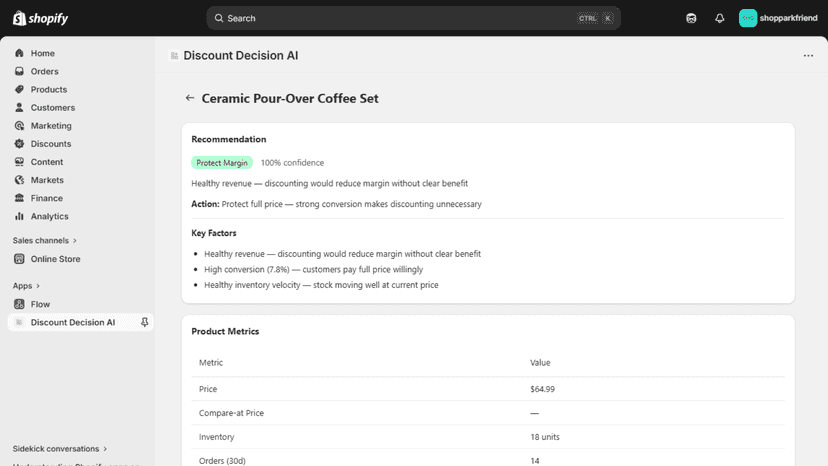Viewport: 828px width, 466px height.
Task: Open the Home icon in sidebar
Action: (x=20, y=53)
